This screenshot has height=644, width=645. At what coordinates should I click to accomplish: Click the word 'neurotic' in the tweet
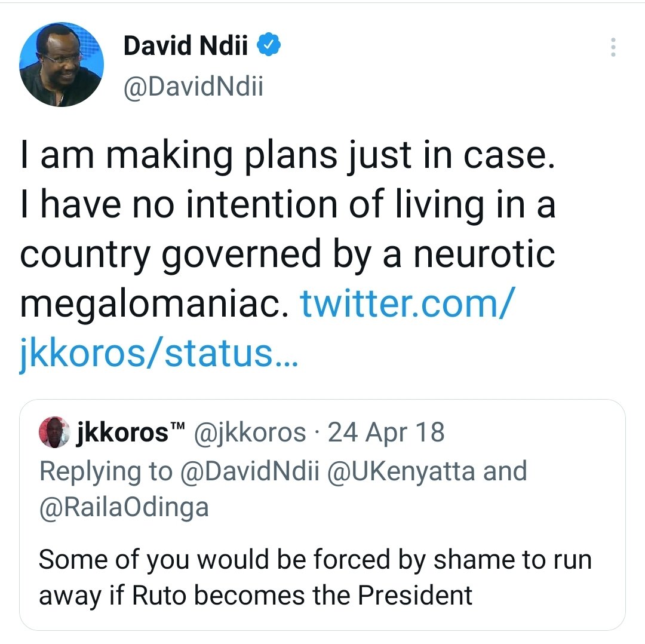click(x=484, y=254)
